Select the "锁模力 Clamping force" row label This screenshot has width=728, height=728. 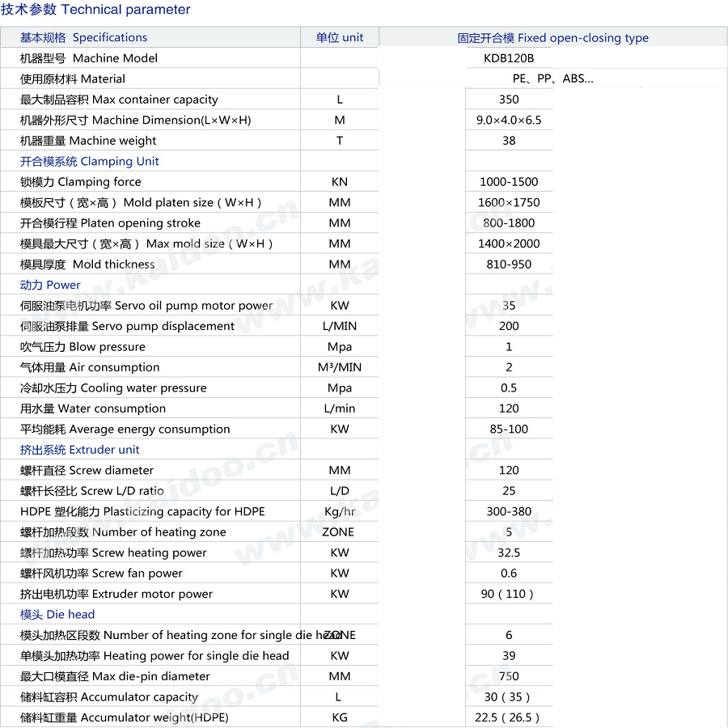pos(80,182)
